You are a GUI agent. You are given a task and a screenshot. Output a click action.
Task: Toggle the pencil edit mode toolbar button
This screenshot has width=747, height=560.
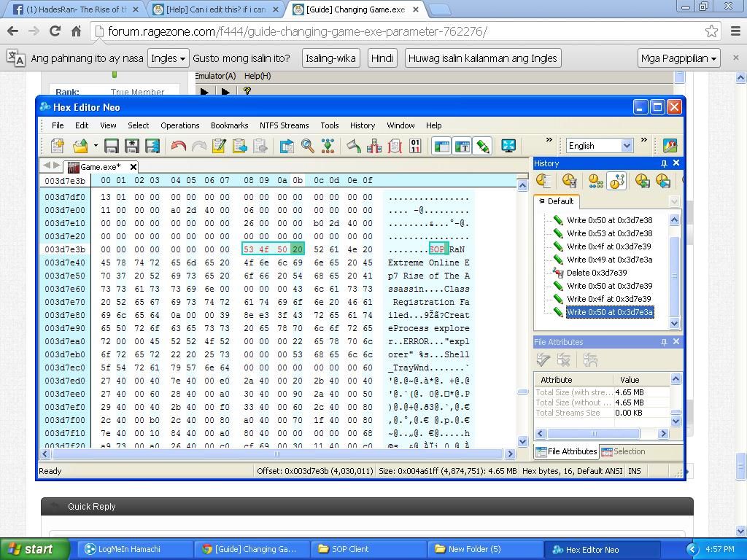coord(482,146)
